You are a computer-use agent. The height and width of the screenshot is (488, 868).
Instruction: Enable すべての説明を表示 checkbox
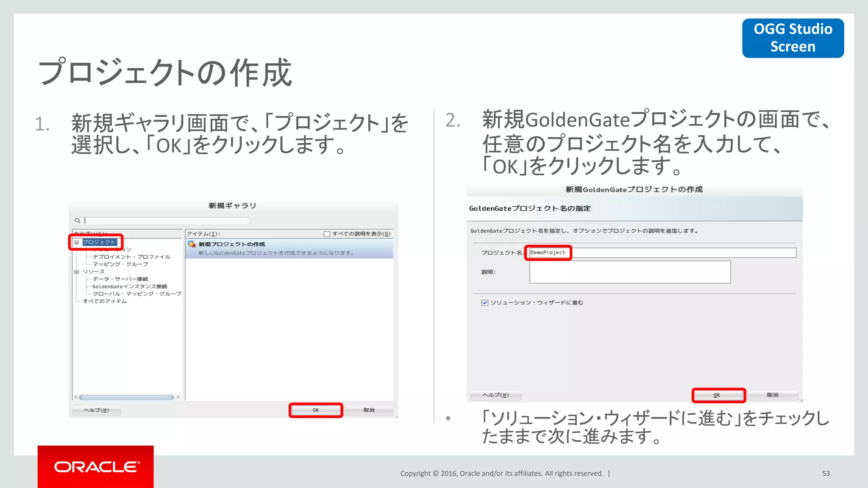[x=327, y=234]
